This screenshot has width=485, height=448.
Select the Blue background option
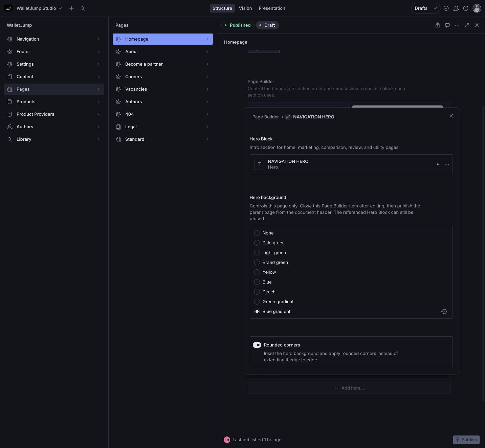tap(257, 282)
